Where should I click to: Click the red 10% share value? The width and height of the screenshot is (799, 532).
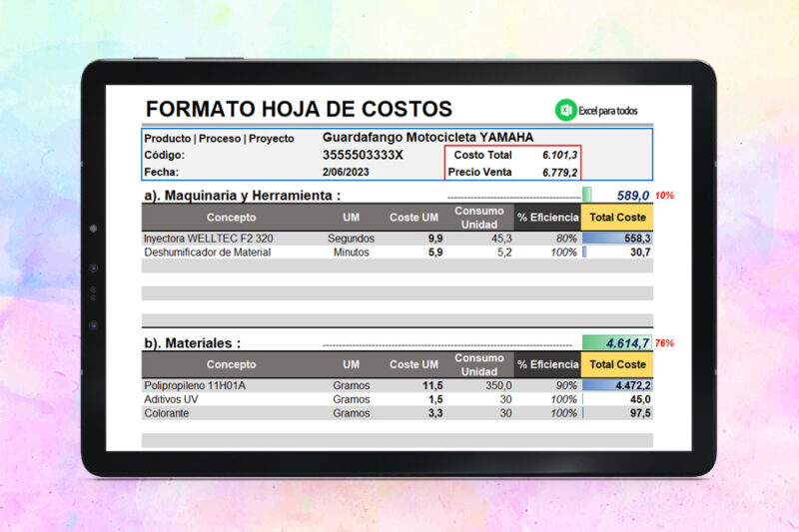coord(664,196)
